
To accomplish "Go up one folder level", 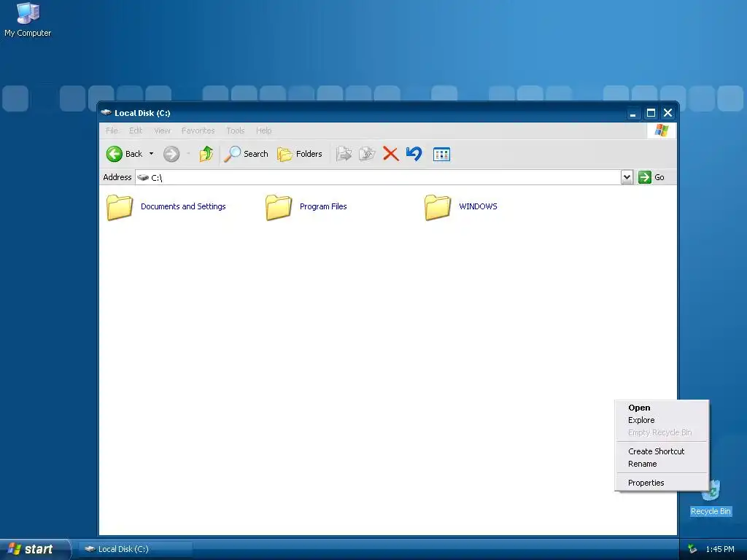I will (206, 154).
